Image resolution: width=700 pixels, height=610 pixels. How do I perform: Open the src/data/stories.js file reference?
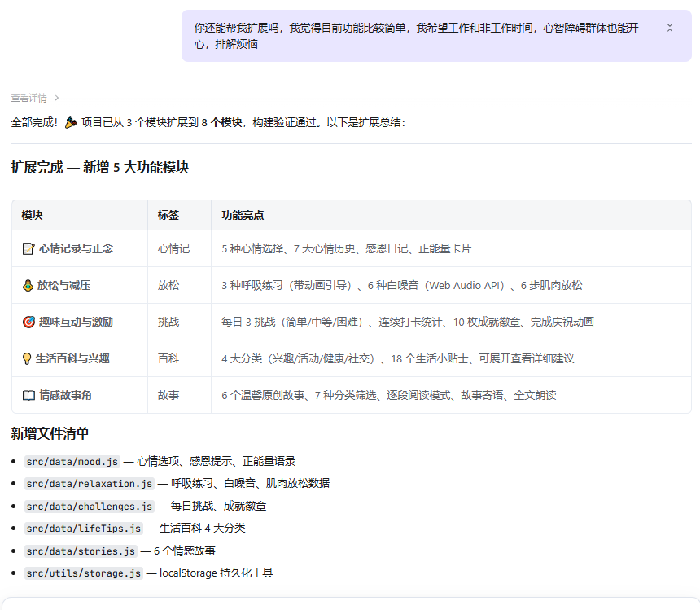pos(81,551)
